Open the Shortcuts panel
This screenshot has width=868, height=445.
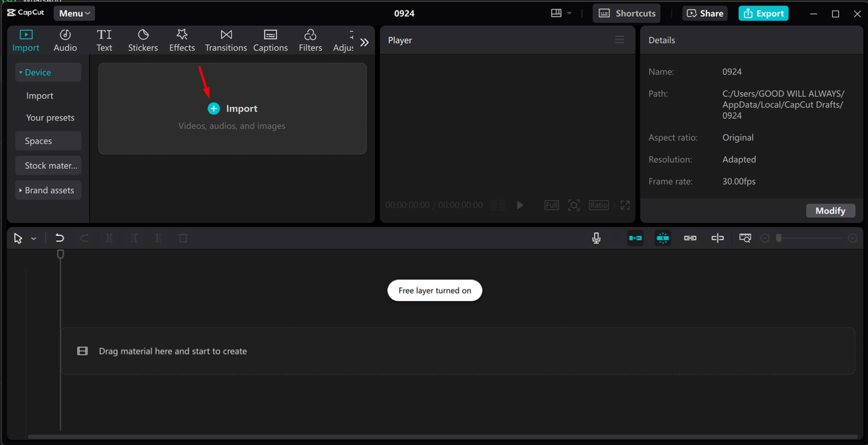pyautogui.click(x=627, y=13)
